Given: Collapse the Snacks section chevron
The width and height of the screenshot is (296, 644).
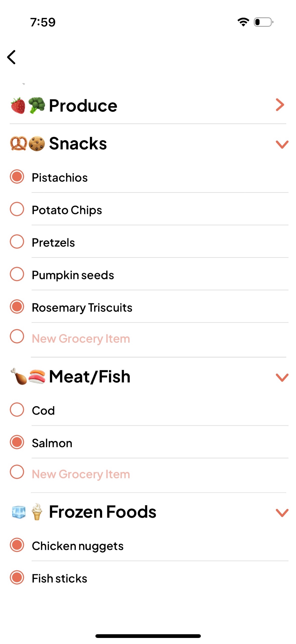Looking at the screenshot, I should [x=282, y=144].
